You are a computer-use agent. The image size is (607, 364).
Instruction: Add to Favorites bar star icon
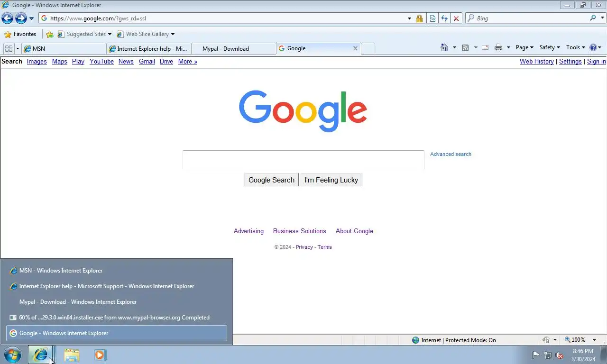click(x=50, y=34)
